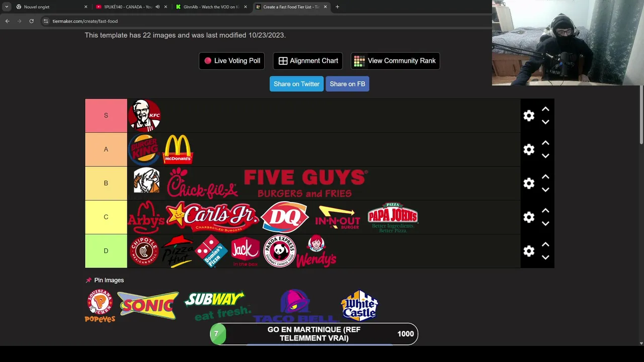Select the DQ logo in C tier
Viewport: 644px width, 362px height.
click(285, 217)
